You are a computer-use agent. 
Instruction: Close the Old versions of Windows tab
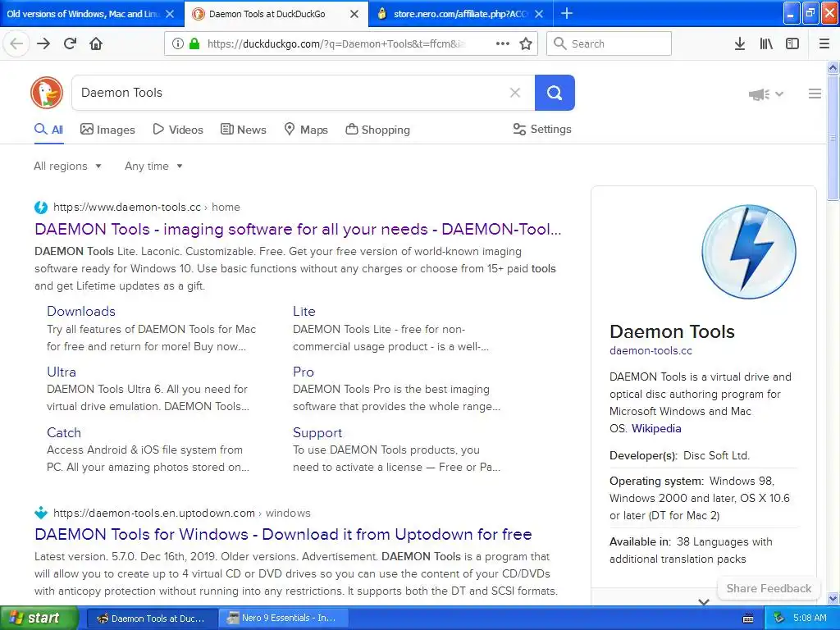170,14
